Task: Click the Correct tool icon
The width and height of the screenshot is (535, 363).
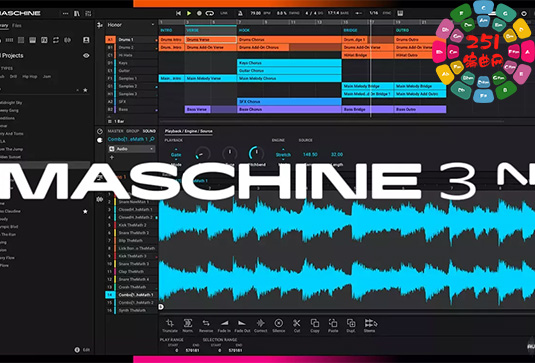Action: coord(260,323)
